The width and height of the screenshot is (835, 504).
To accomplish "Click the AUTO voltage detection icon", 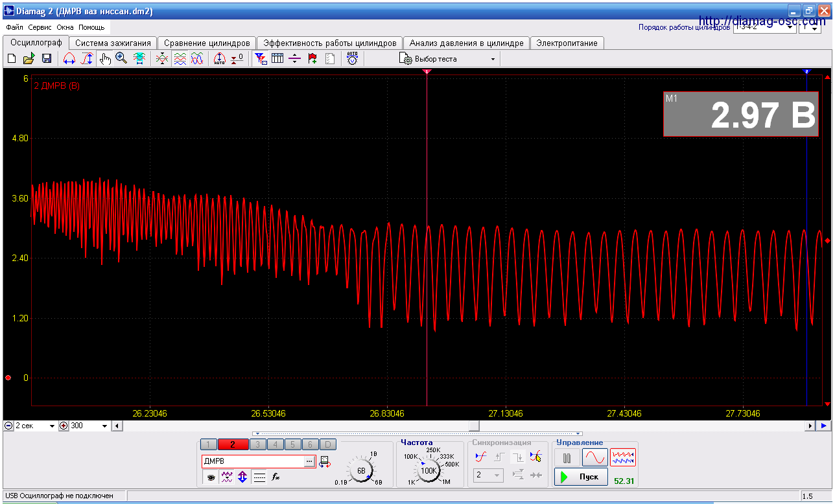I will click(352, 59).
